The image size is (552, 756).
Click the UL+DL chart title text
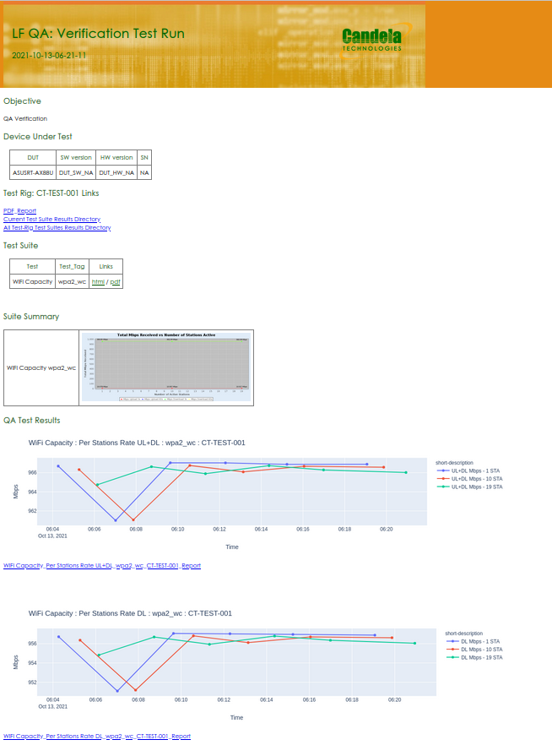(137, 443)
